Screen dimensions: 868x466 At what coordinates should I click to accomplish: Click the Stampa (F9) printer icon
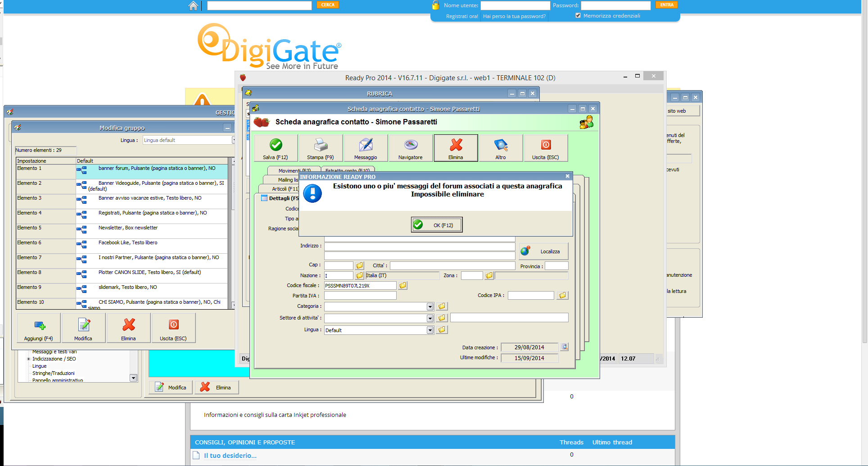coord(321,145)
